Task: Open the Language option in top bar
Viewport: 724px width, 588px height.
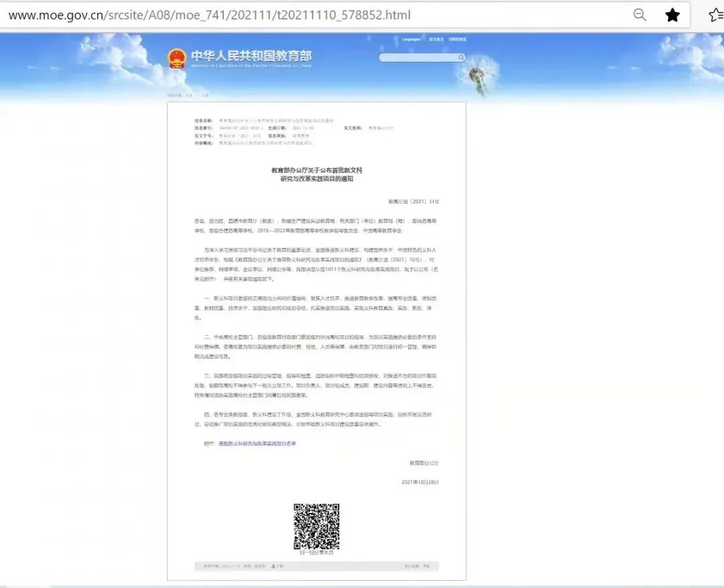Action: 411,40
